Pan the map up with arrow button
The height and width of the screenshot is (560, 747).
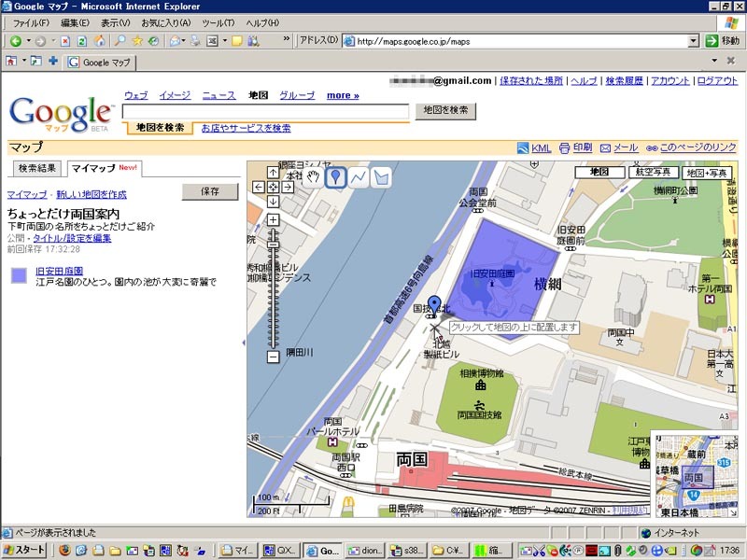click(x=273, y=173)
